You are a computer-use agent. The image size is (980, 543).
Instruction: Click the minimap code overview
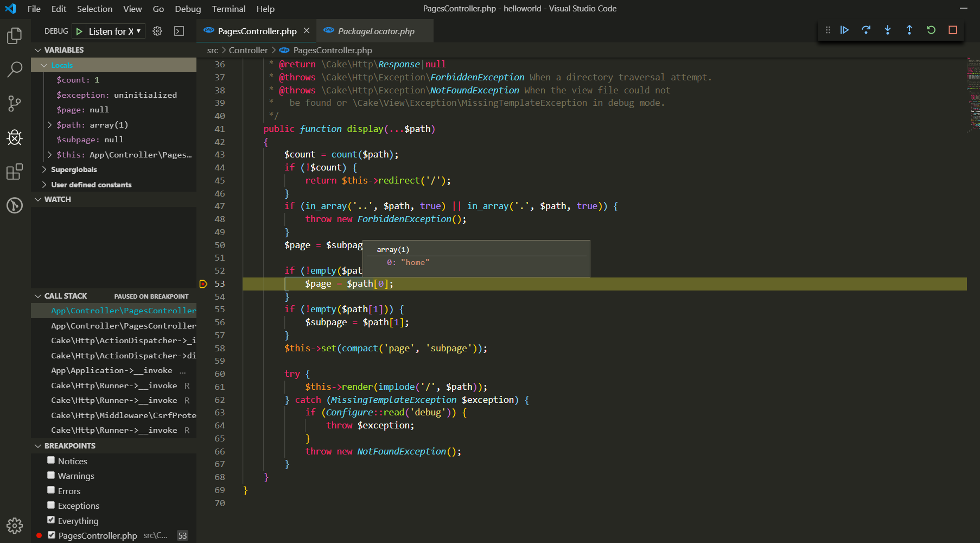(x=973, y=95)
